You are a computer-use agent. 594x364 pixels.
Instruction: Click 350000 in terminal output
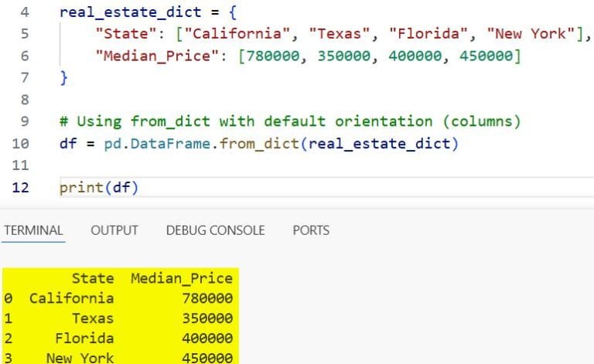pyautogui.click(x=207, y=318)
